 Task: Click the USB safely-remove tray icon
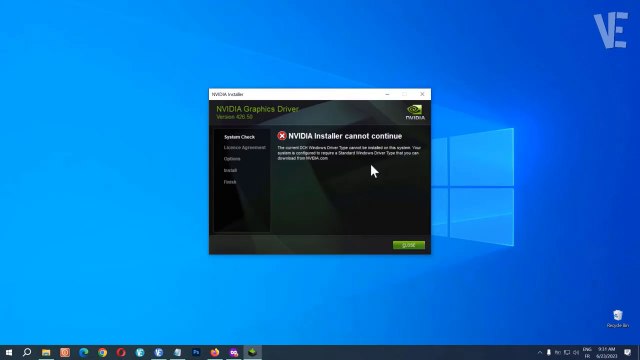point(549,352)
